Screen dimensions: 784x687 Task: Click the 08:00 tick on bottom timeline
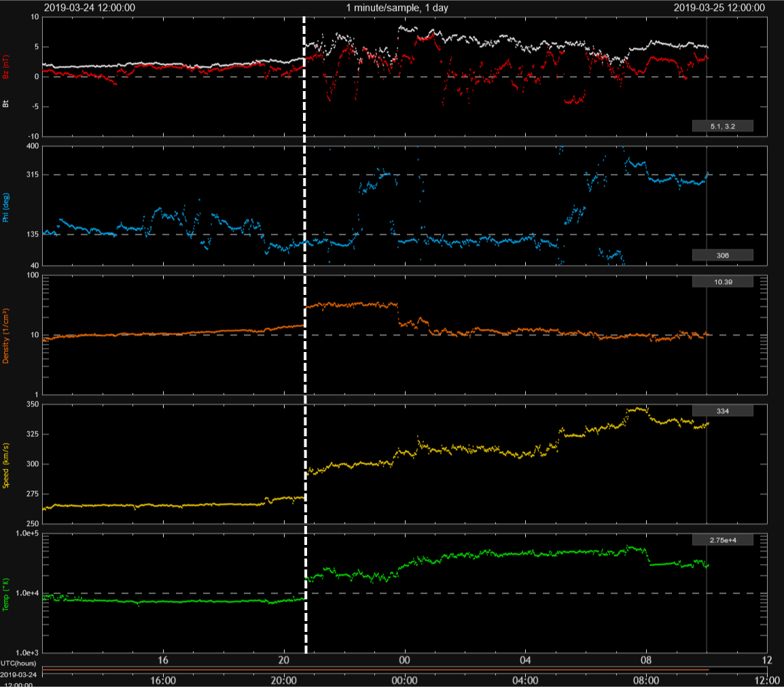(x=646, y=680)
